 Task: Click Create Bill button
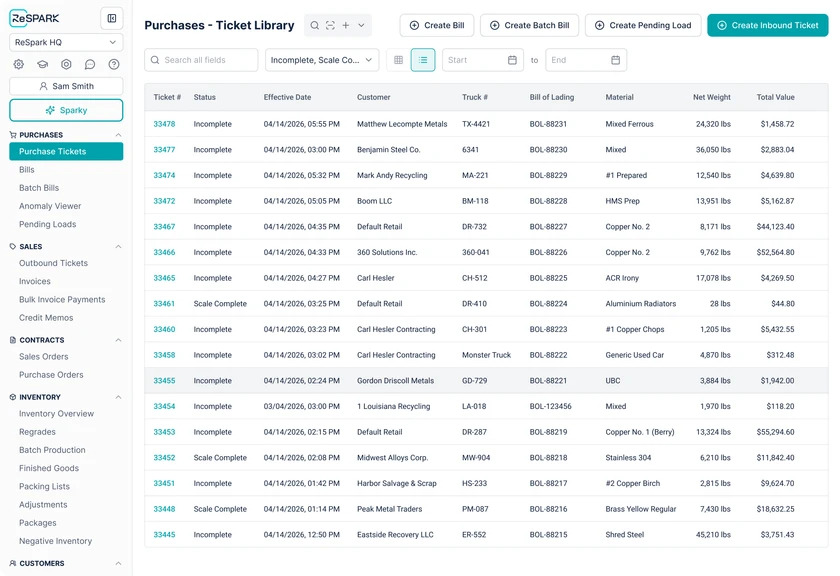pyautogui.click(x=437, y=25)
